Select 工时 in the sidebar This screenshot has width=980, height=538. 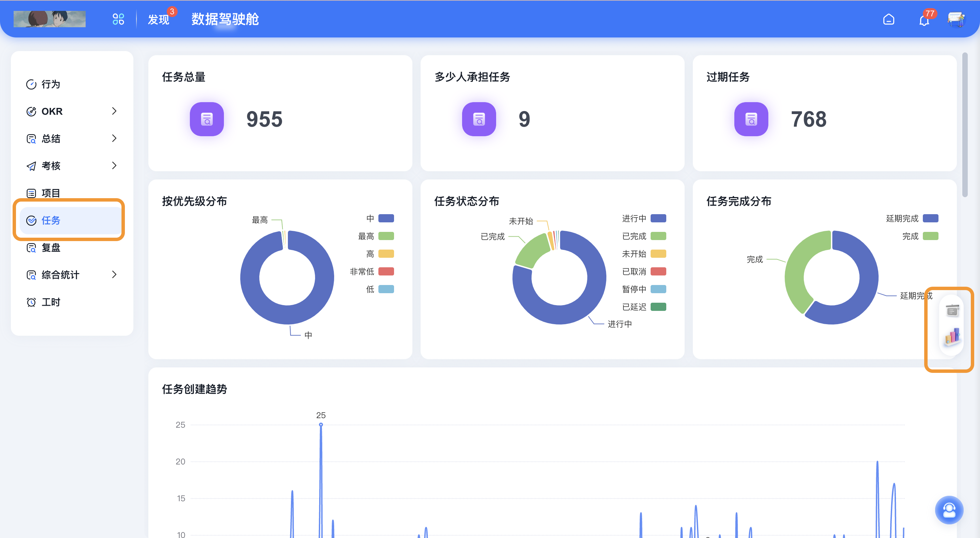pos(72,302)
